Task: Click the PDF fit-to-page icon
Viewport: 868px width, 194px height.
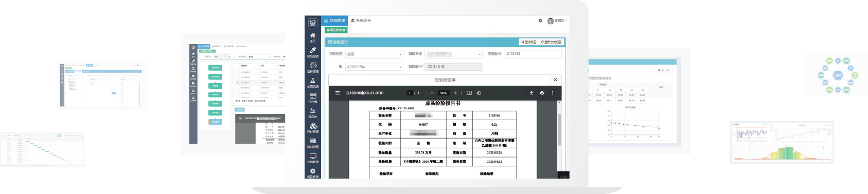Action: coord(469,93)
